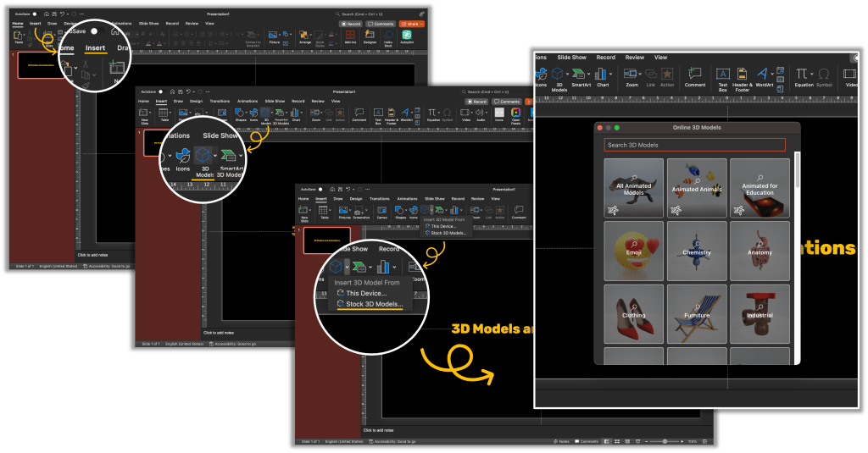Toggle AutoSave in the title bar of the backmost window

(x=35, y=14)
